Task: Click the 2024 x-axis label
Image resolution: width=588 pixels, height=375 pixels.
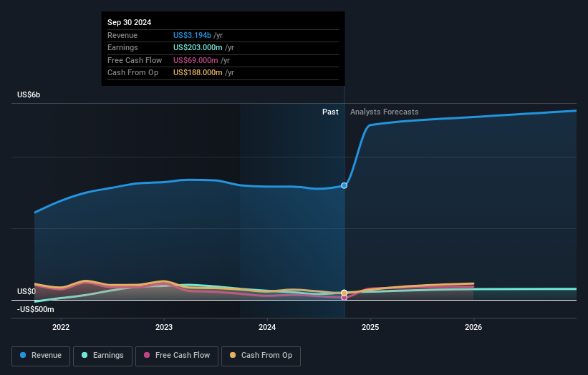Action: (x=267, y=327)
